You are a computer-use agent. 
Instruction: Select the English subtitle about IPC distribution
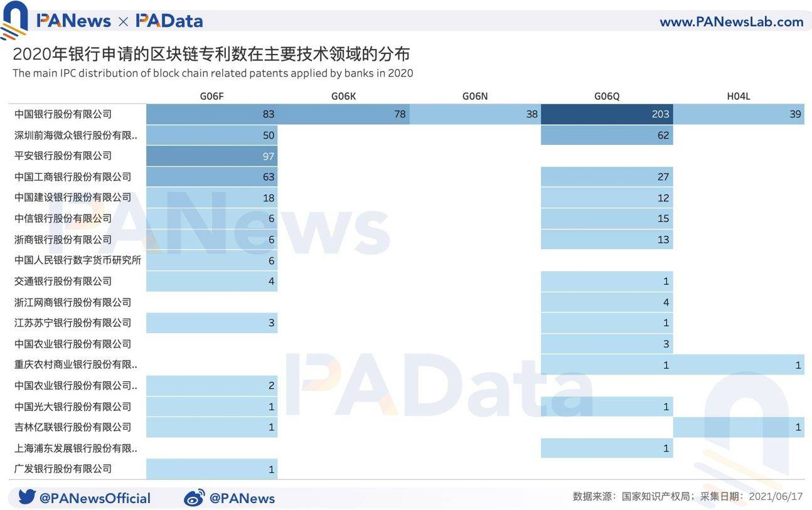click(x=213, y=73)
